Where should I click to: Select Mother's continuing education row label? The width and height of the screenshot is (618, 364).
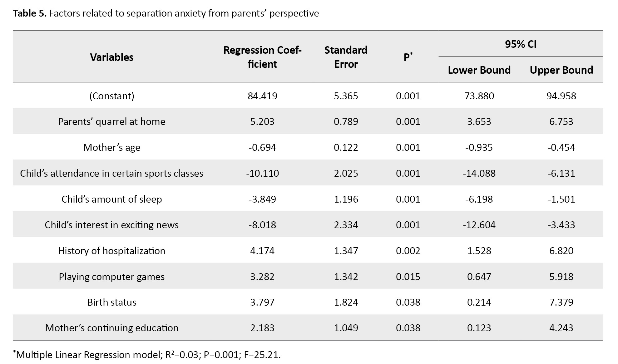click(x=111, y=328)
